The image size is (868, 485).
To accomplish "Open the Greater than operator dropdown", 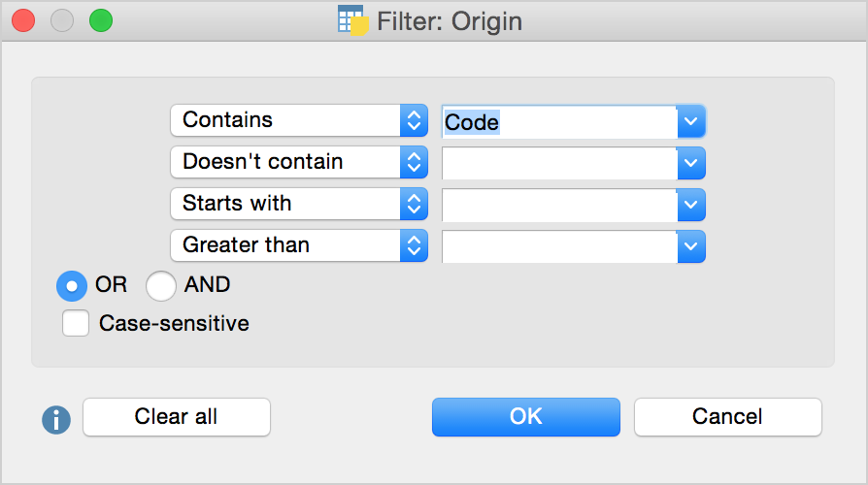I will [298, 245].
